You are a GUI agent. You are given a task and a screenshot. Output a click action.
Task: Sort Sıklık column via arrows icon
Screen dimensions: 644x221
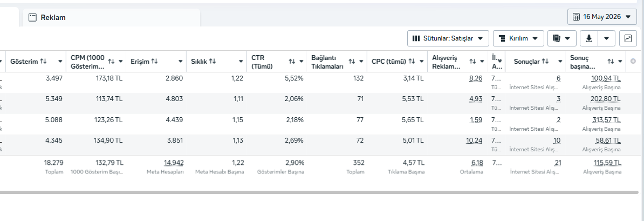(213, 61)
